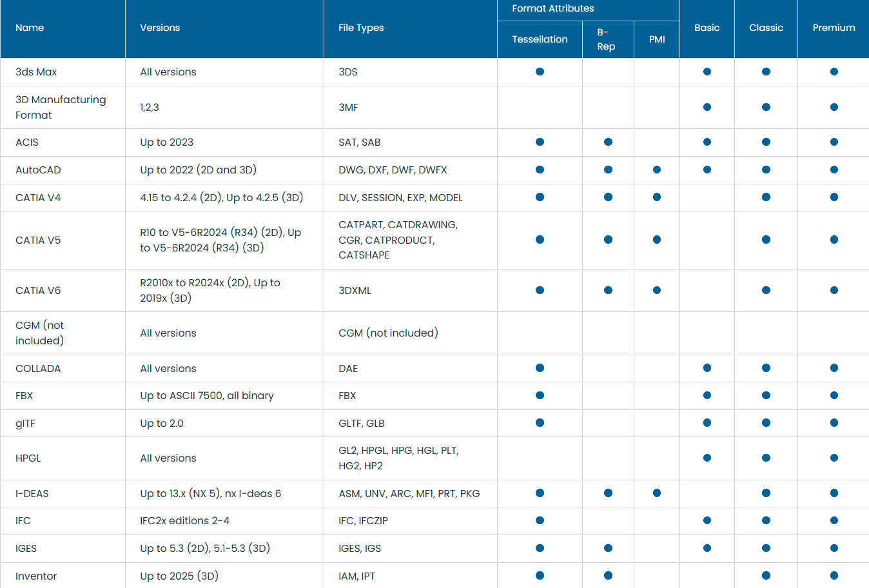The image size is (869, 588).
Task: Click the B-Rep dot in Inventor row
Action: (x=608, y=576)
